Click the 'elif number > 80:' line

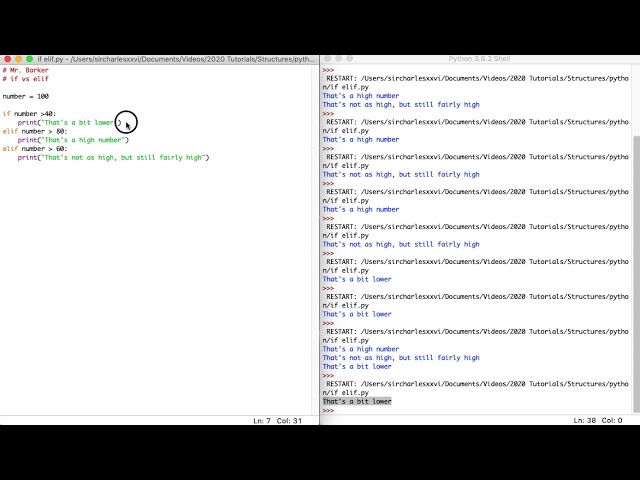[x=35, y=131]
